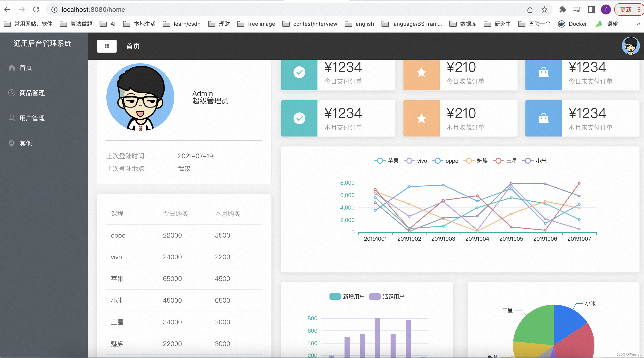This screenshot has width=644, height=358.
Task: Switch to the 首页 breadcrumb tab
Action: click(x=133, y=46)
